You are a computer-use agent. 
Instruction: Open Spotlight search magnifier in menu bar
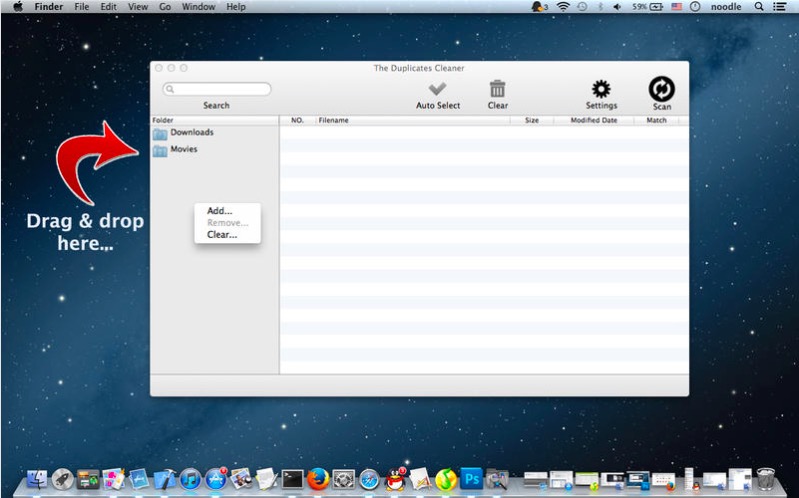(758, 7)
